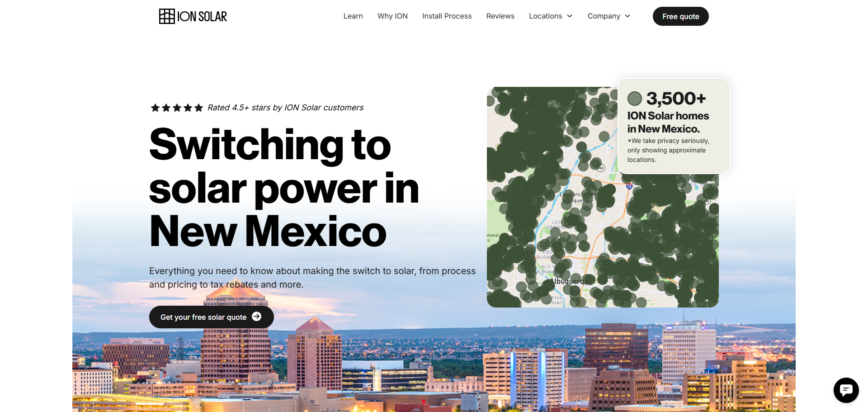Click the ION Solar grid logo icon

167,16
